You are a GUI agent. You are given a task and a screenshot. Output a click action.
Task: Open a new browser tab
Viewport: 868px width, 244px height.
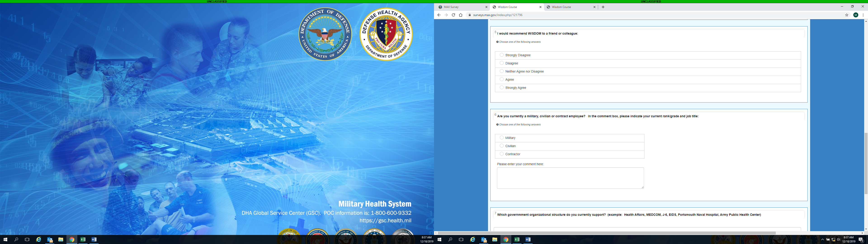tap(603, 7)
